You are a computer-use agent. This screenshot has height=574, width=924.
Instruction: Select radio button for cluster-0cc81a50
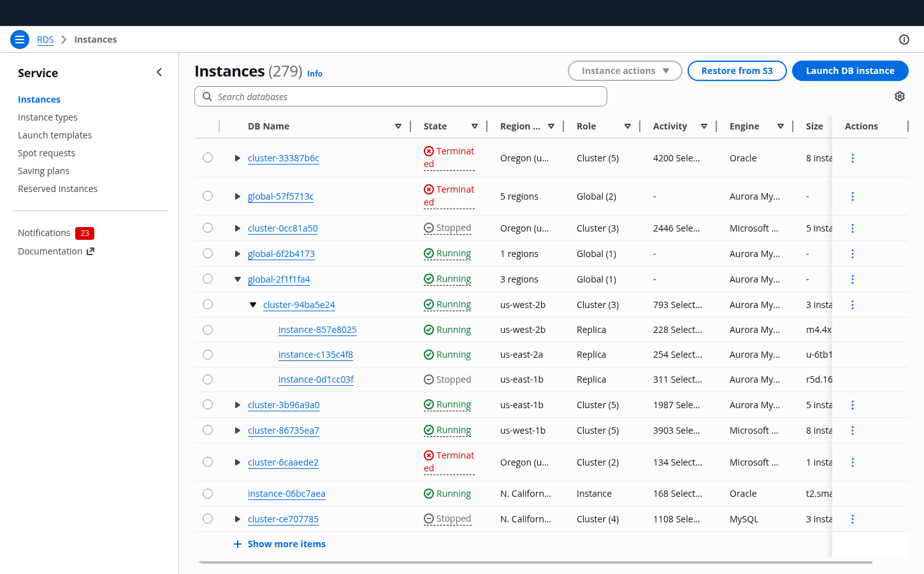point(208,228)
